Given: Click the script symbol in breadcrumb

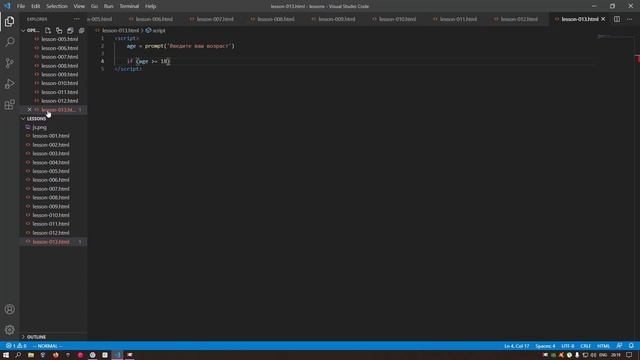Looking at the screenshot, I should tap(156, 31).
